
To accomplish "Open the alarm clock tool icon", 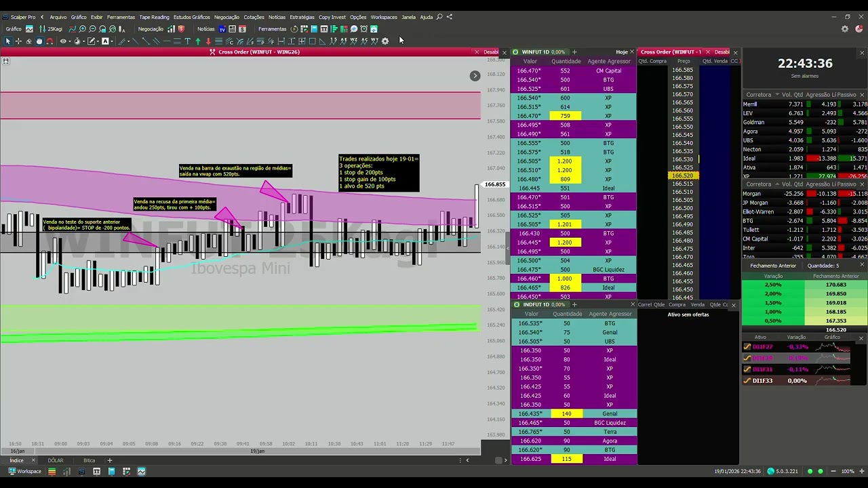I will click(363, 29).
